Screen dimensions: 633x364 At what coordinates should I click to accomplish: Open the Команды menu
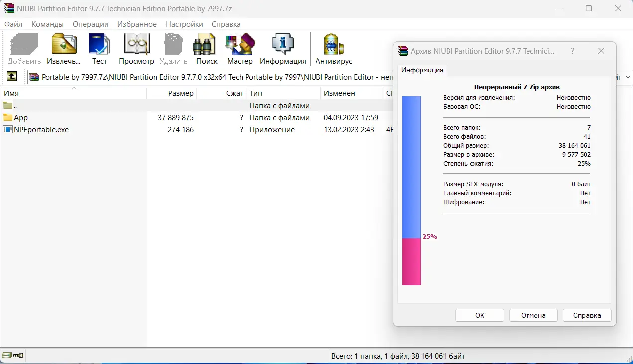tap(47, 24)
